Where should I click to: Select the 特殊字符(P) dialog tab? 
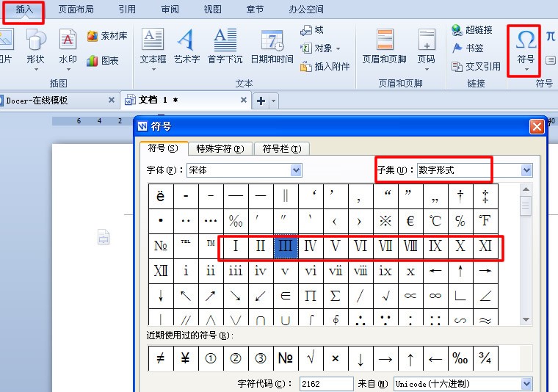click(x=220, y=149)
